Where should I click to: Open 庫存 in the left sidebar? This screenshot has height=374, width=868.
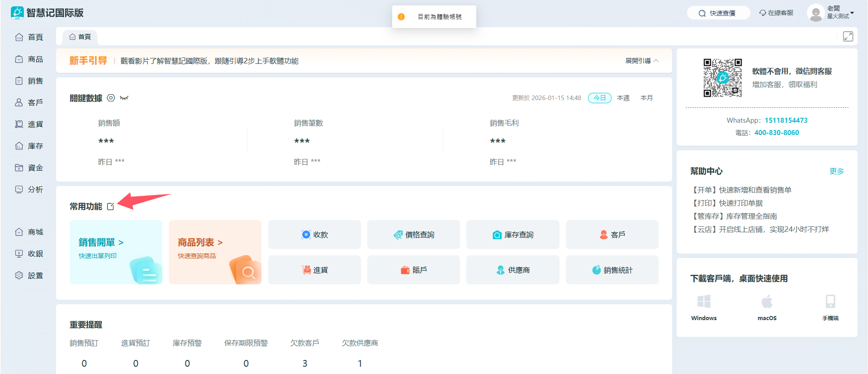tap(29, 146)
